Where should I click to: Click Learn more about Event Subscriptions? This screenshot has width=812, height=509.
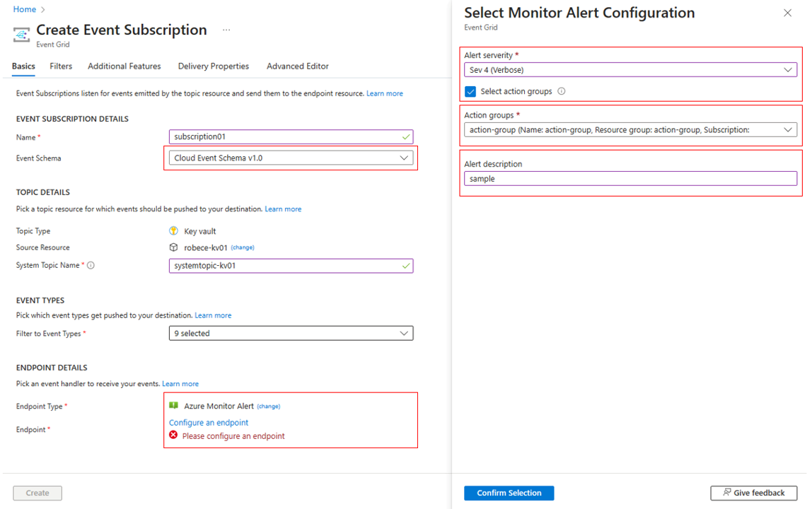click(385, 94)
